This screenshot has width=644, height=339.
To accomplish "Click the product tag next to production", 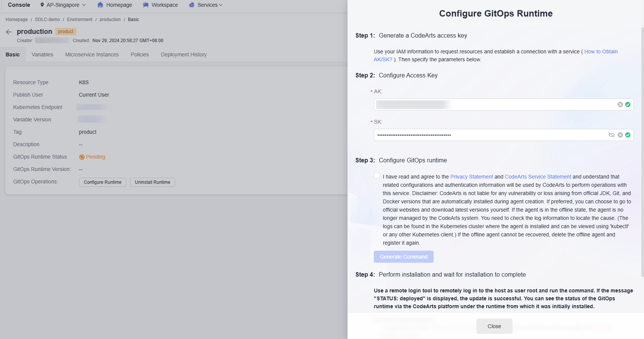I will point(66,32).
